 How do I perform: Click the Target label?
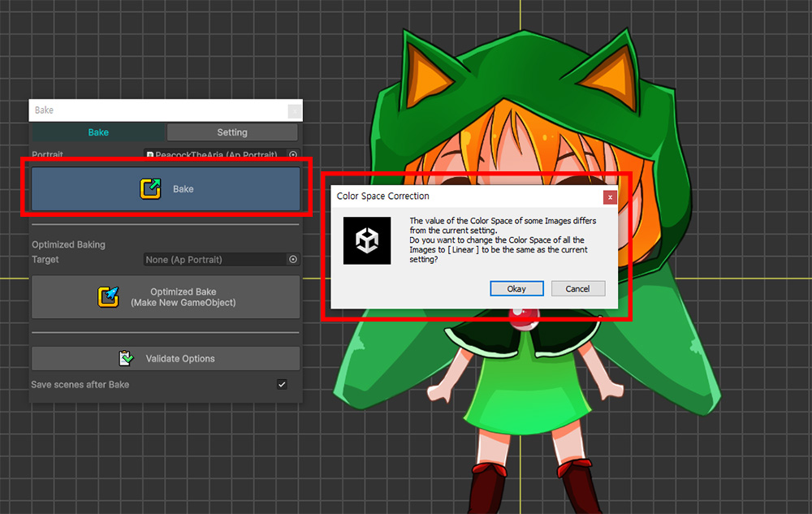coord(45,259)
